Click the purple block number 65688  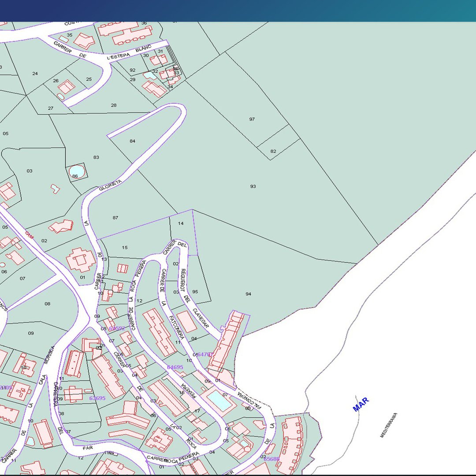pyautogui.click(x=271, y=459)
